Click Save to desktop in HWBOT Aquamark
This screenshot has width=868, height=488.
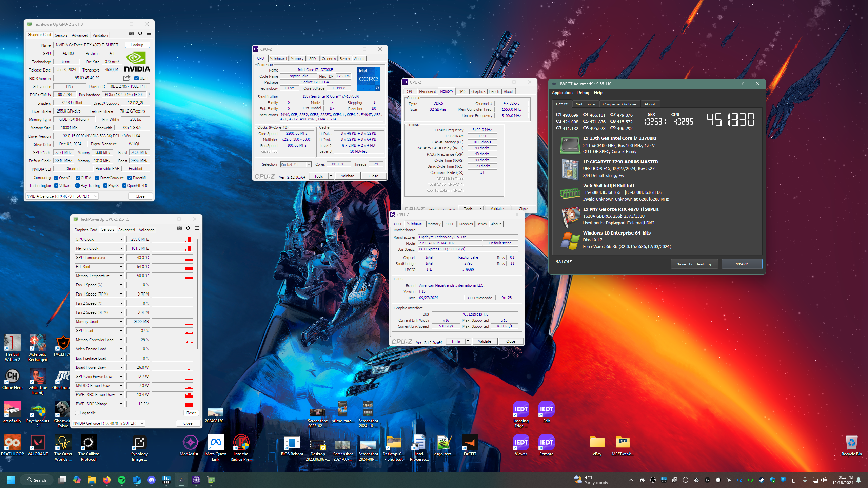click(694, 264)
